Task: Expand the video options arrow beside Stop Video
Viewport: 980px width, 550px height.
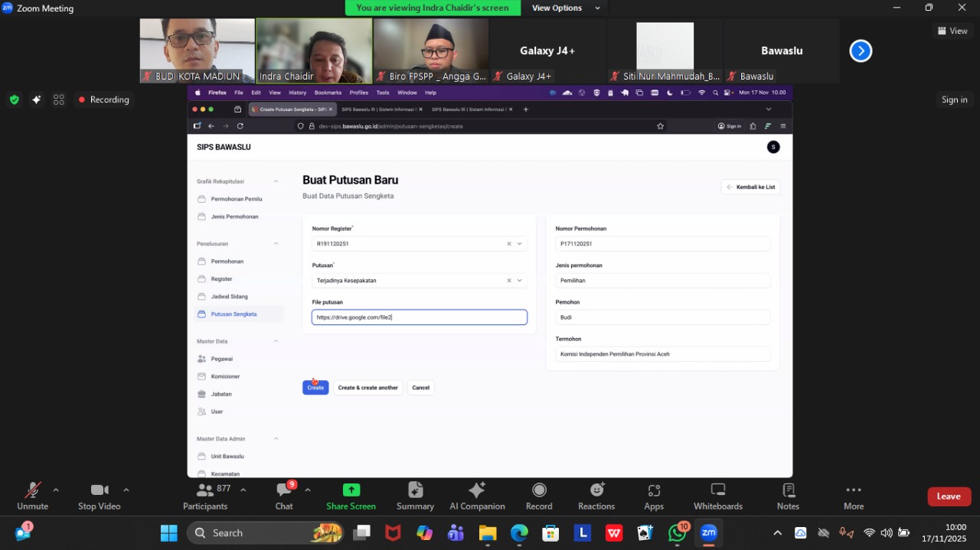Action: pos(126,490)
